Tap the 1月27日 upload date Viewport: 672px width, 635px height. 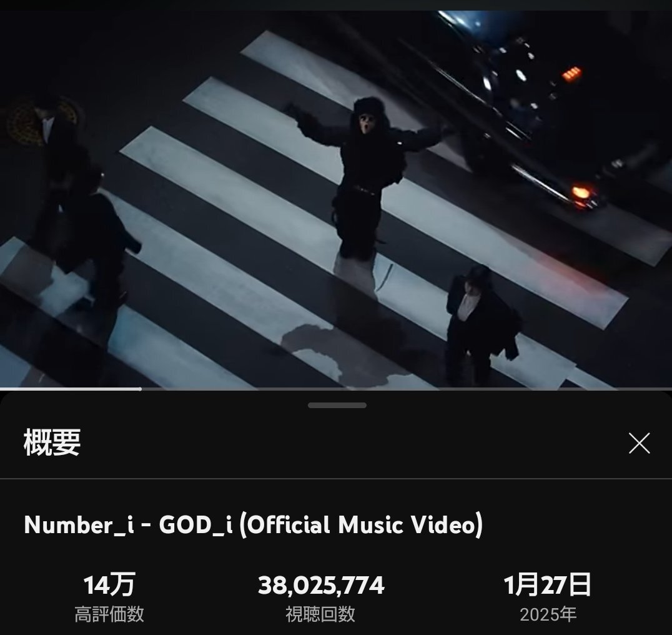547,585
